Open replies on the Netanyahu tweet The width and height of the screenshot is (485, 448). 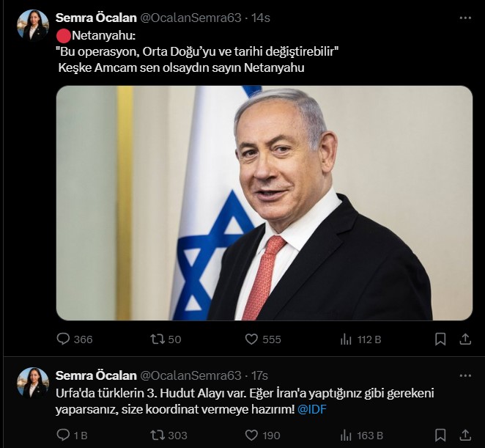pyautogui.click(x=75, y=339)
